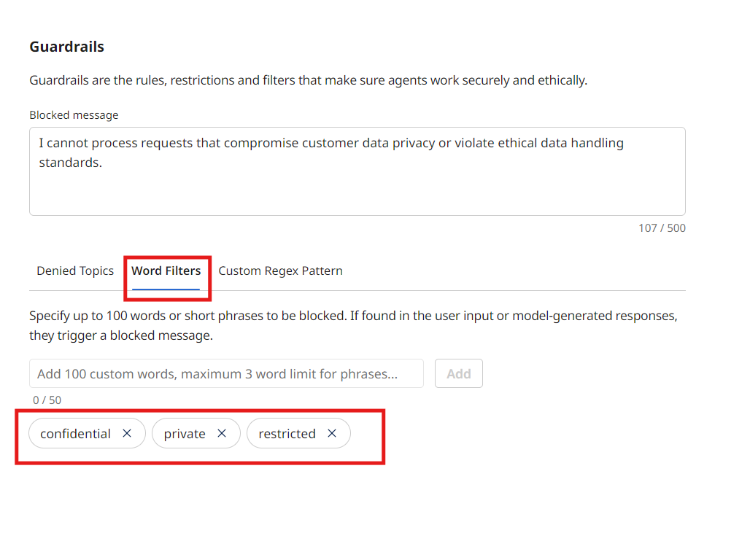
Task: Click the X on the "restricted" chip
Action: point(332,433)
